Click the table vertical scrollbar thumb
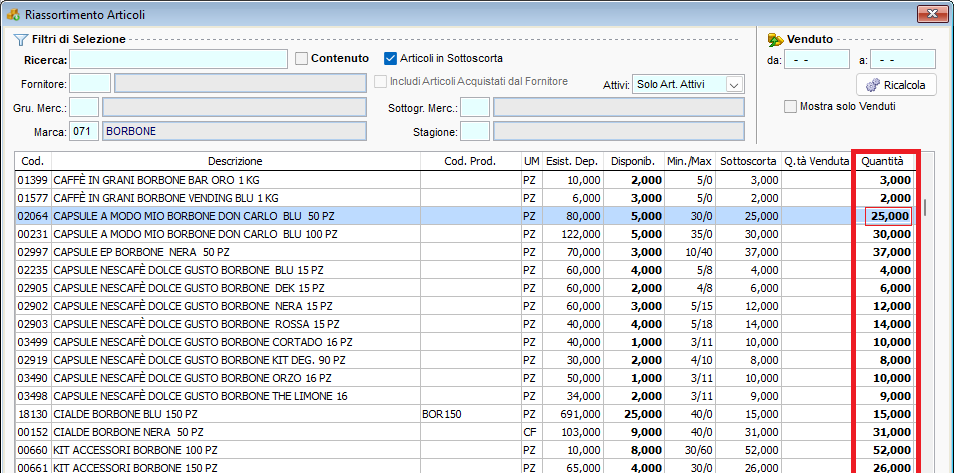This screenshot has width=954, height=473. click(925, 207)
